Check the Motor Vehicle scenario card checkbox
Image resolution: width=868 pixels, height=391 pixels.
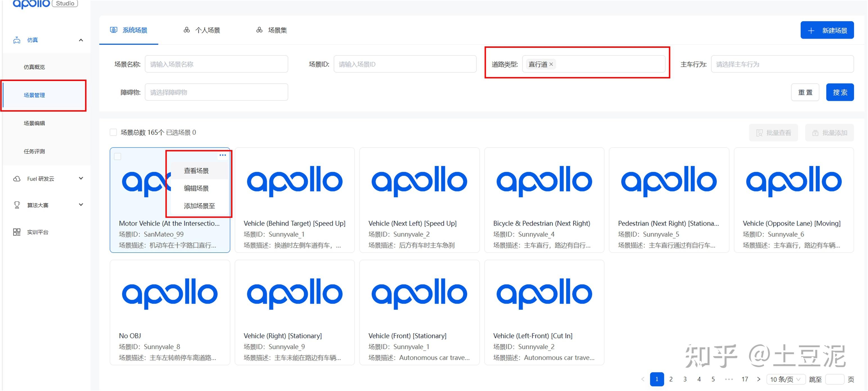tap(118, 156)
